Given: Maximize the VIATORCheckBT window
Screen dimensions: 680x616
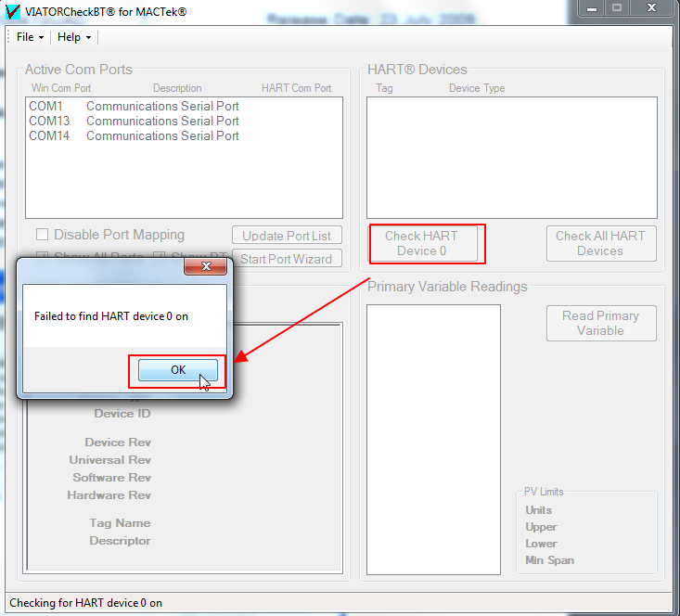Looking at the screenshot, I should click(x=617, y=7).
